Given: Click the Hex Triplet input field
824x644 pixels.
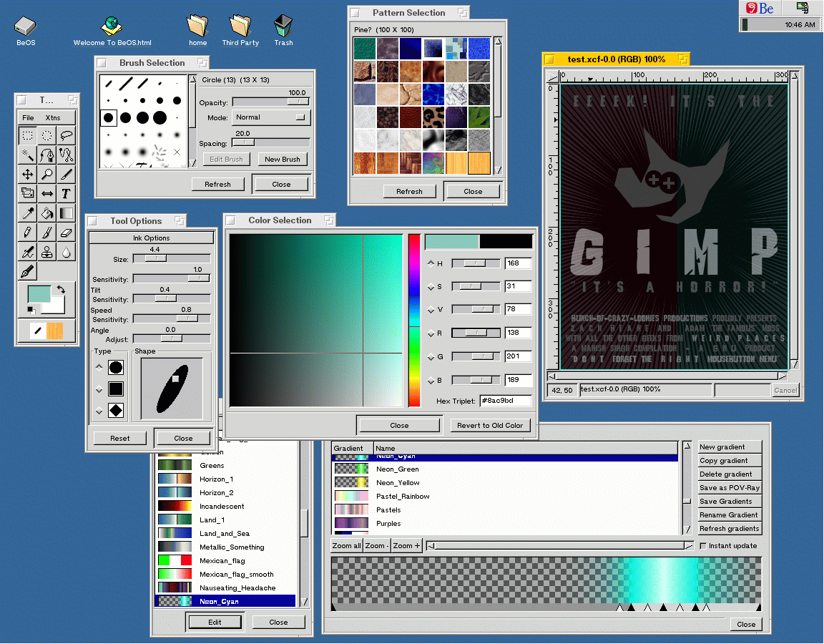Looking at the screenshot, I should (505, 401).
